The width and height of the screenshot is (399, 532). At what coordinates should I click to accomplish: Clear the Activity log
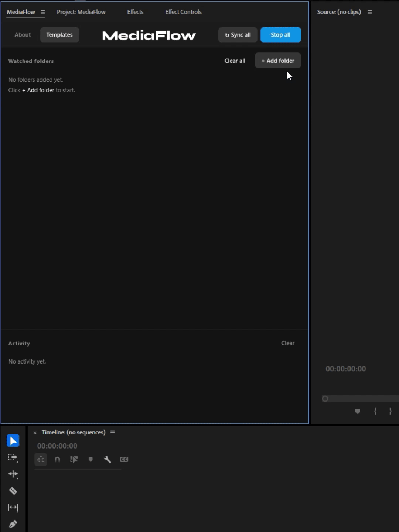[x=288, y=343]
